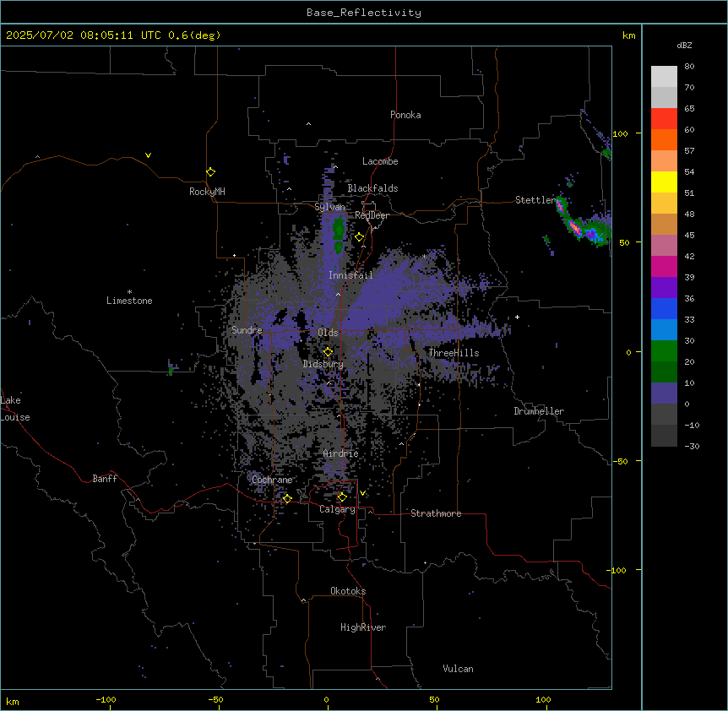This screenshot has width=728, height=711.
Task: Click the Drumheller city label
Action: pos(539,411)
